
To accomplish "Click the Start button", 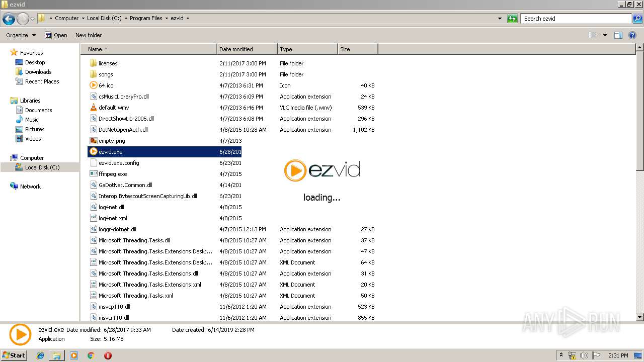I will [x=14, y=355].
